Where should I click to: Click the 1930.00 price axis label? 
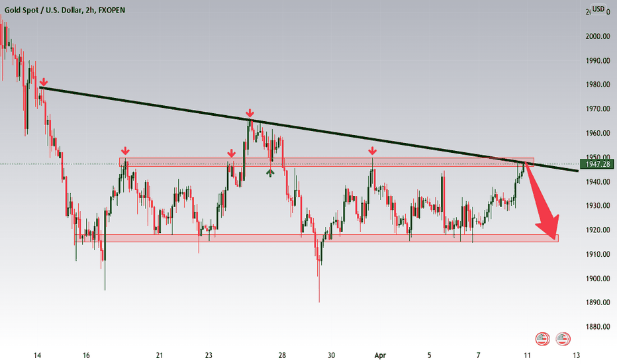[598, 206]
